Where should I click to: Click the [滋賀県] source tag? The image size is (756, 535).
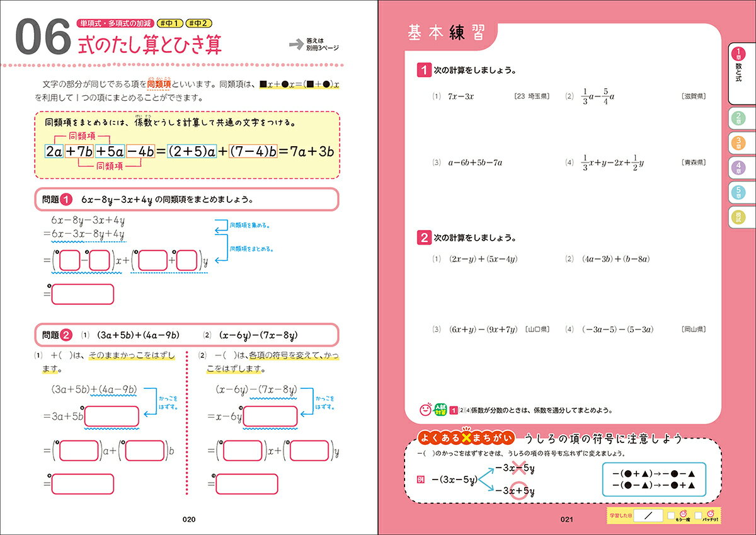point(693,96)
